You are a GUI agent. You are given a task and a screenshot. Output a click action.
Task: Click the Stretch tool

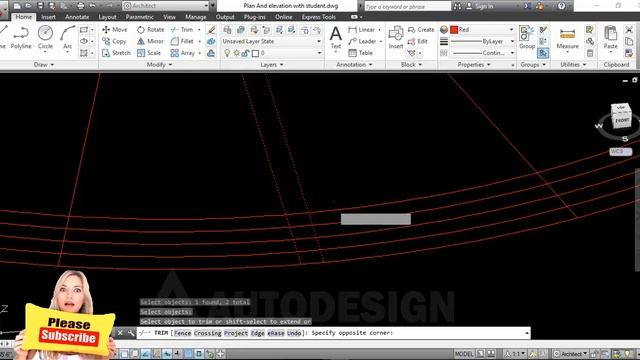point(116,53)
